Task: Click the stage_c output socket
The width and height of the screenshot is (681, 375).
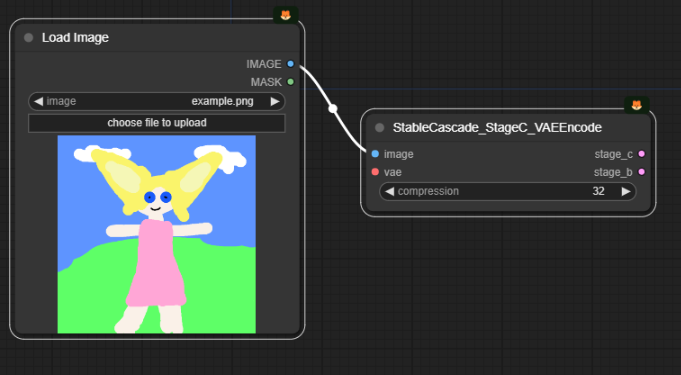Action: [641, 154]
